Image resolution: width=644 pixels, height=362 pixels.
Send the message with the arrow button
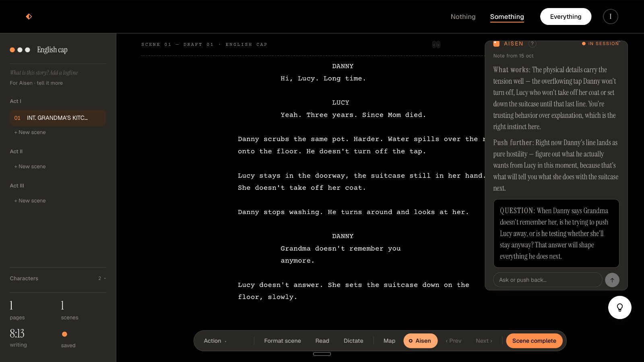[612, 280]
